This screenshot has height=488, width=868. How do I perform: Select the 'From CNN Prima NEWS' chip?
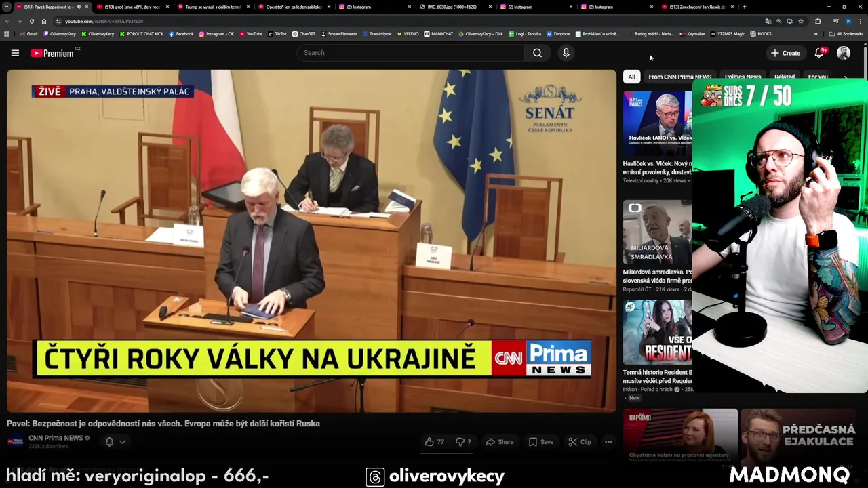pyautogui.click(x=679, y=77)
